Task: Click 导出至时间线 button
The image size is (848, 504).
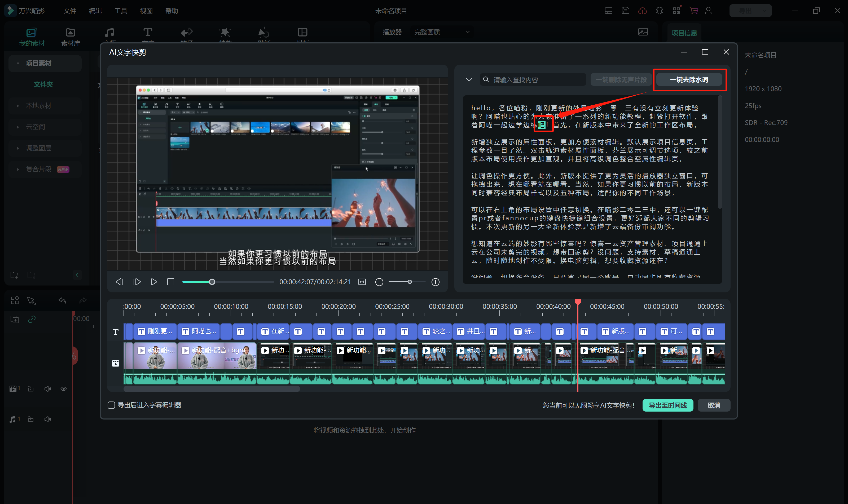Action: click(x=667, y=405)
